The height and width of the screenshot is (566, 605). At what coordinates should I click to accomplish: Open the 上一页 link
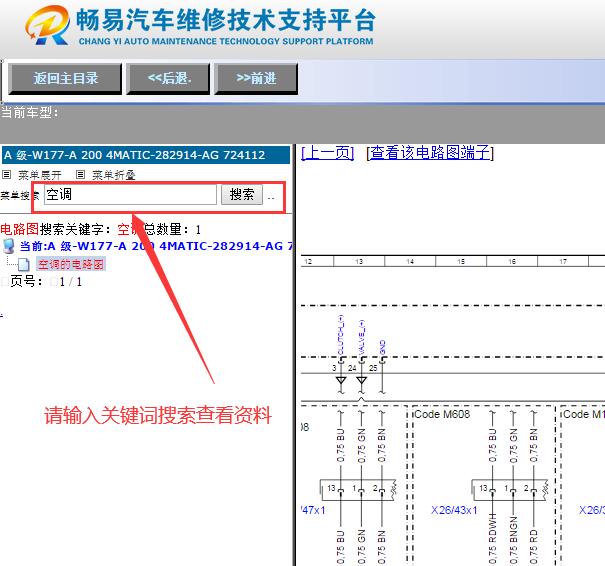[x=327, y=153]
